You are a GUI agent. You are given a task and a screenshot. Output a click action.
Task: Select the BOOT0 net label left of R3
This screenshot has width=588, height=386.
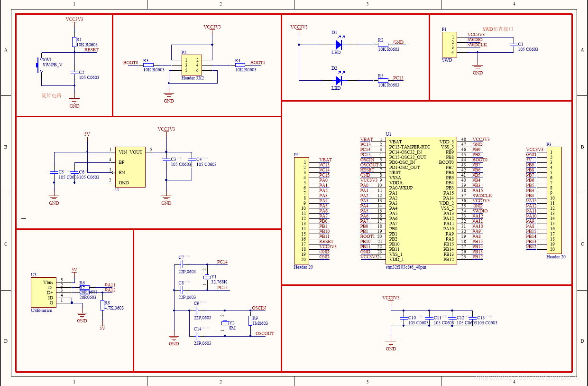[x=130, y=63]
